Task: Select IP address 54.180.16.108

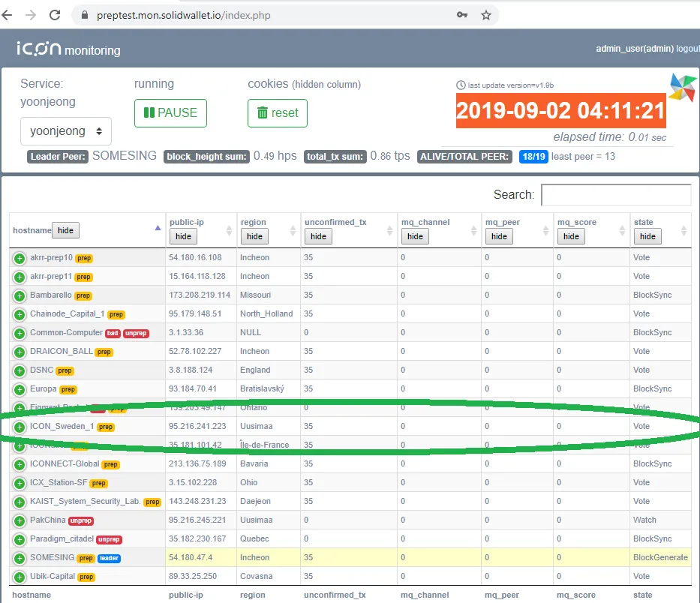Action: point(195,257)
